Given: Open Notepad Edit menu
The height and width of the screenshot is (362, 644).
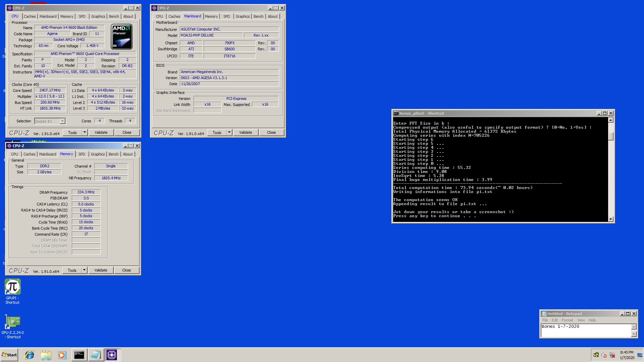Looking at the screenshot, I should coord(555,320).
